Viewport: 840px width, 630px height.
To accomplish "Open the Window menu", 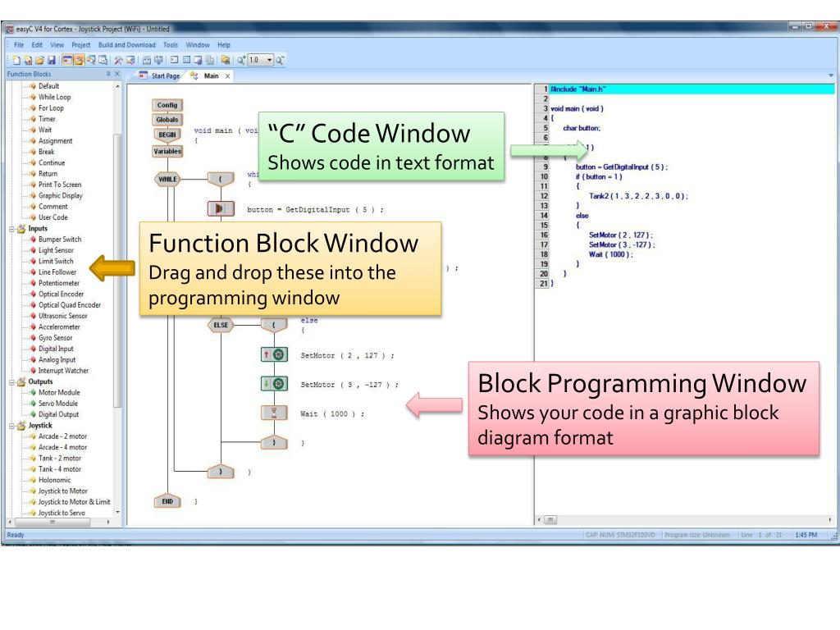I will tap(198, 45).
